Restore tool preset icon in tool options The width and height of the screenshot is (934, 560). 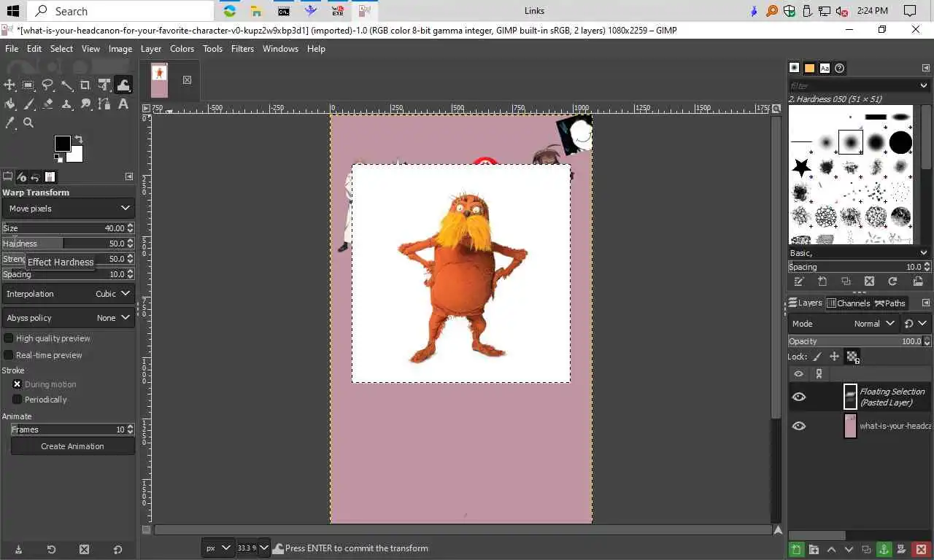click(51, 549)
